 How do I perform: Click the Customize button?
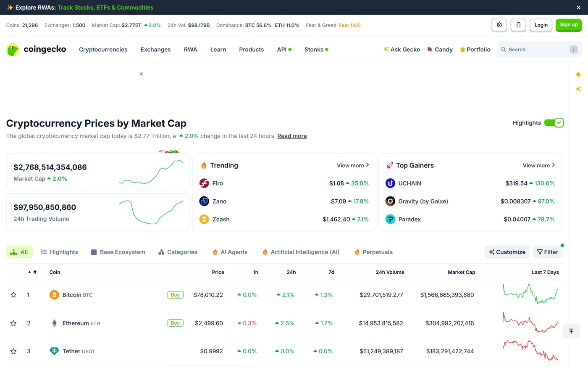click(507, 252)
